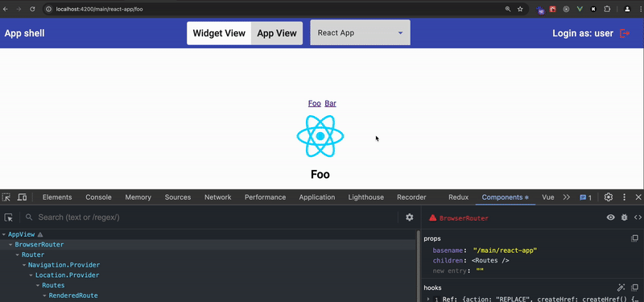Edit the basename prop value
644x302 pixels.
point(506,250)
